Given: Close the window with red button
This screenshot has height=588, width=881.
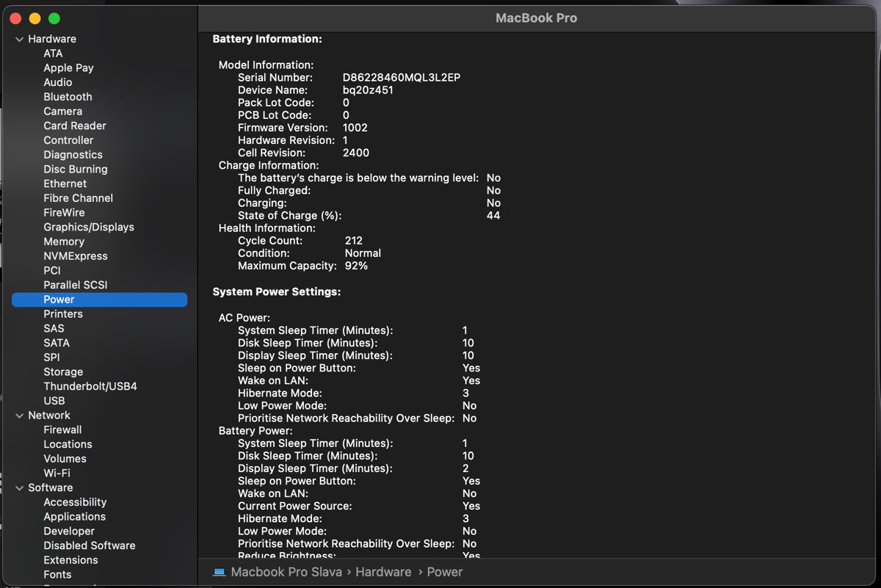Looking at the screenshot, I should pos(15,18).
